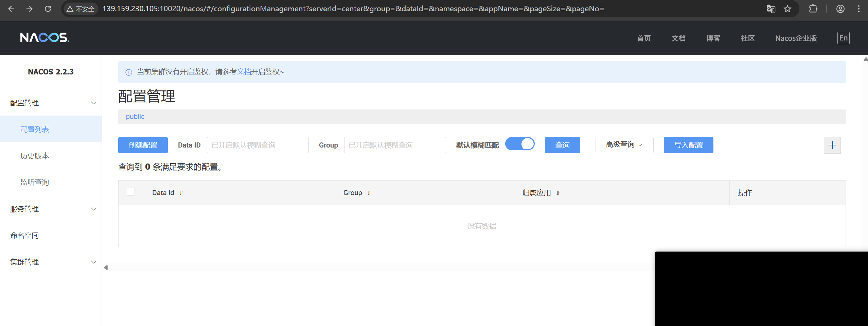
Task: Click the 配置管理 page heading
Action: 147,96
